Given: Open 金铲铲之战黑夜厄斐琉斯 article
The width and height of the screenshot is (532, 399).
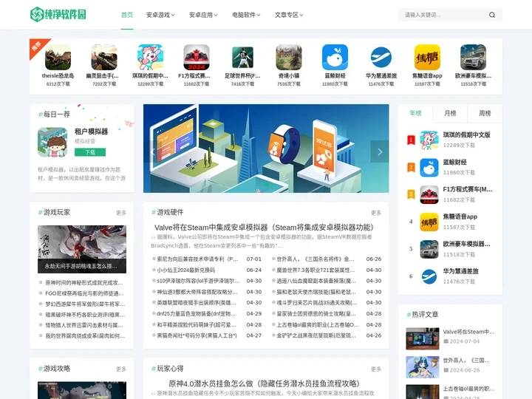Looking at the screenshot, I should tap(316, 335).
